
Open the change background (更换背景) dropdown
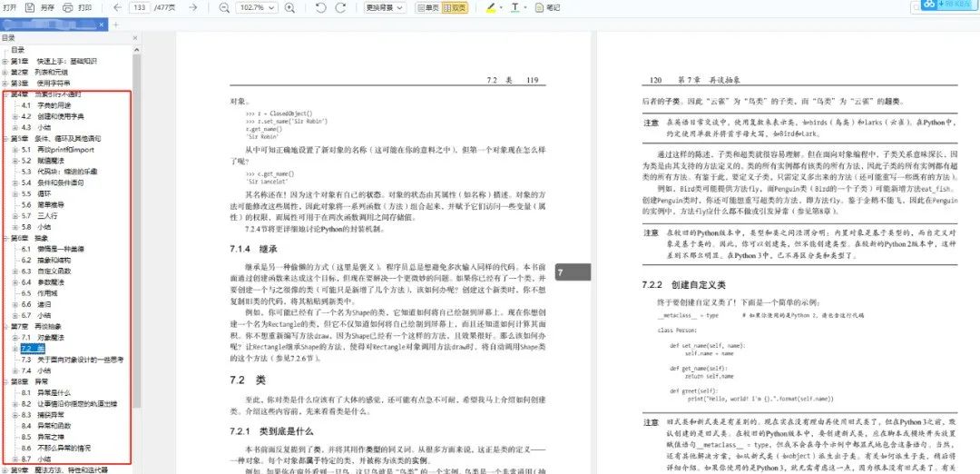385,7
